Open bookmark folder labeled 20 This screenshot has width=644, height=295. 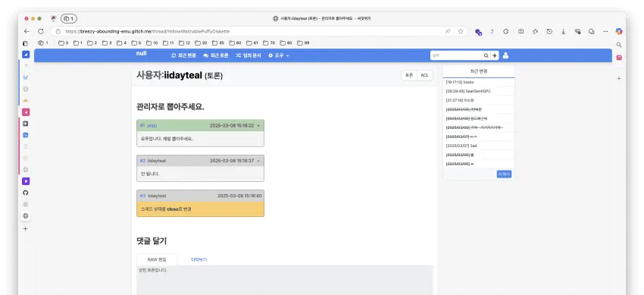[x=201, y=42]
